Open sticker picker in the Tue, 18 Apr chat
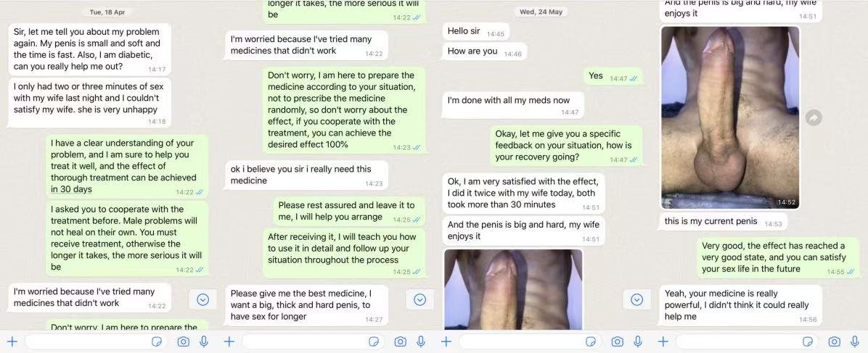 [x=157, y=342]
